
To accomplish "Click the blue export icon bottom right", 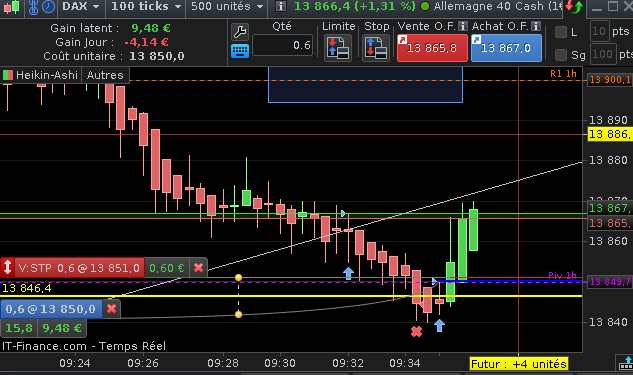I will pyautogui.click(x=626, y=363).
